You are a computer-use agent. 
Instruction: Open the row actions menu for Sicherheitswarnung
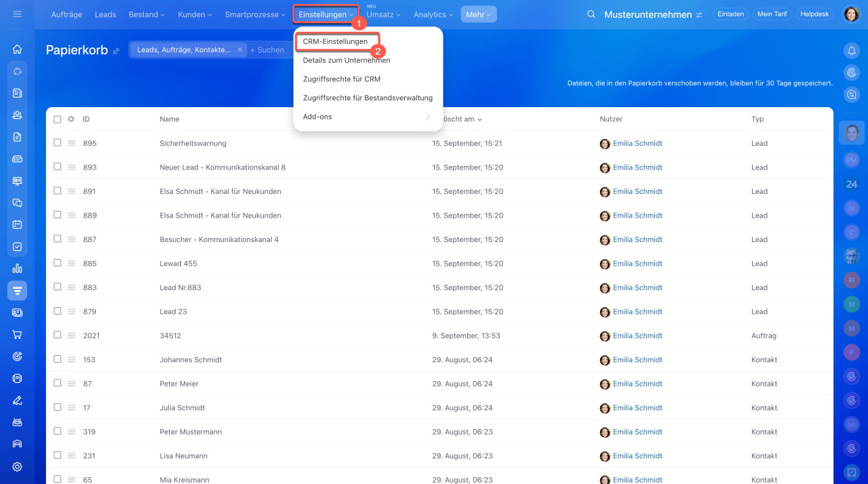click(x=71, y=144)
